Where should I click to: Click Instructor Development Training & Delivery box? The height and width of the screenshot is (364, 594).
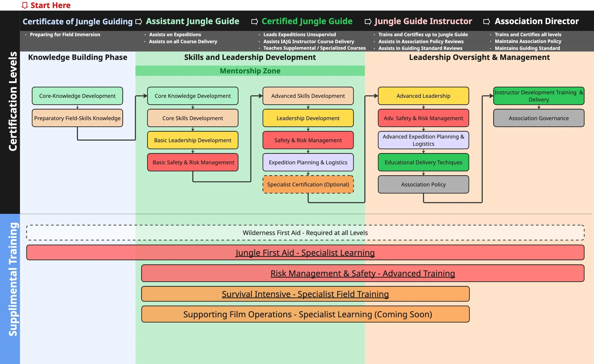[x=539, y=96]
